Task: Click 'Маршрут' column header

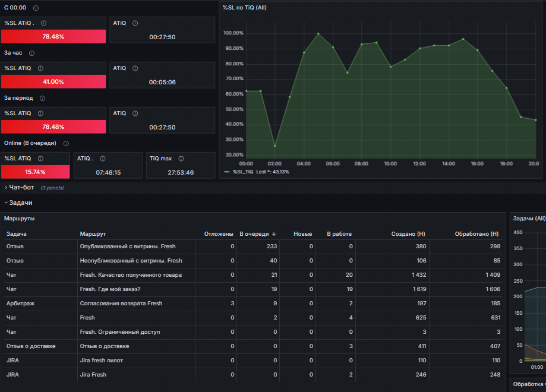Action: [x=93, y=234]
